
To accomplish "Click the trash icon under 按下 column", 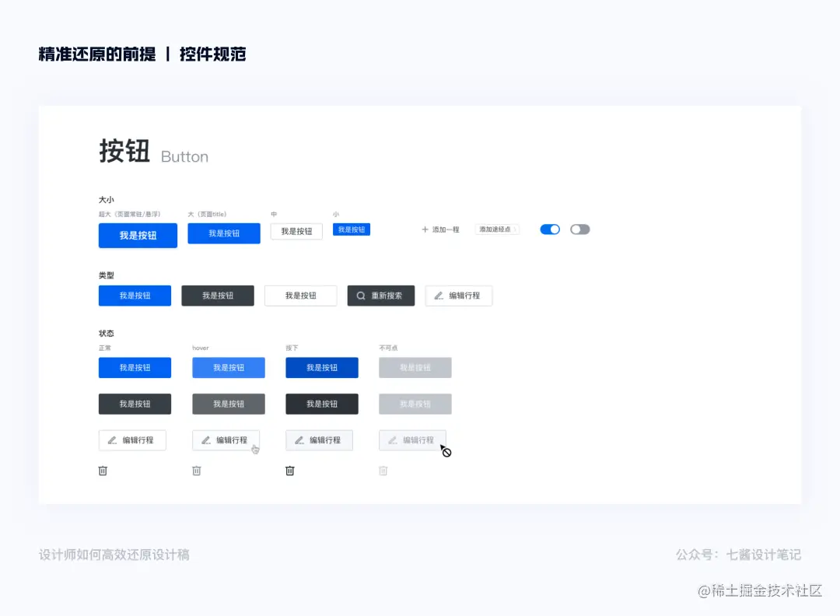I will (289, 471).
